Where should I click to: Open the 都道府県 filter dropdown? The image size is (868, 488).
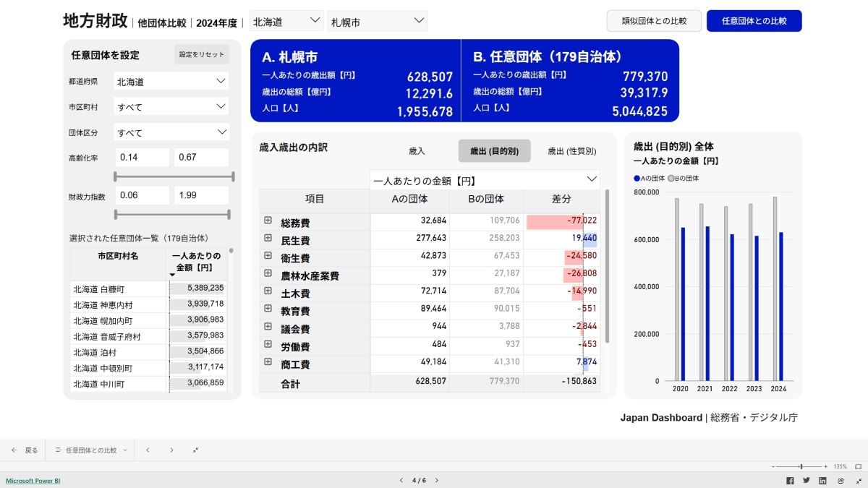[x=171, y=81]
